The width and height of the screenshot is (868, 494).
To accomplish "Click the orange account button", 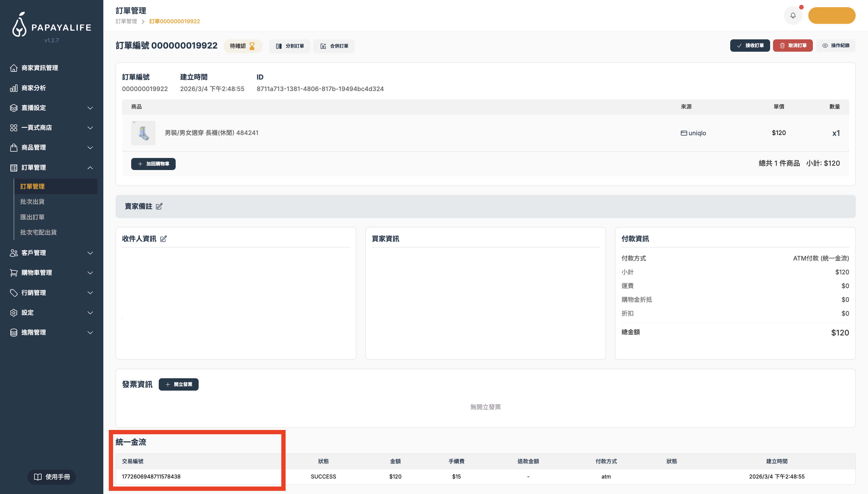I will (x=831, y=16).
